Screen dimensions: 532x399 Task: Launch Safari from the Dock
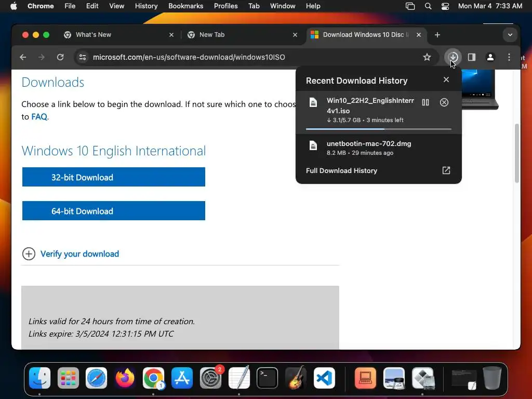click(96, 378)
